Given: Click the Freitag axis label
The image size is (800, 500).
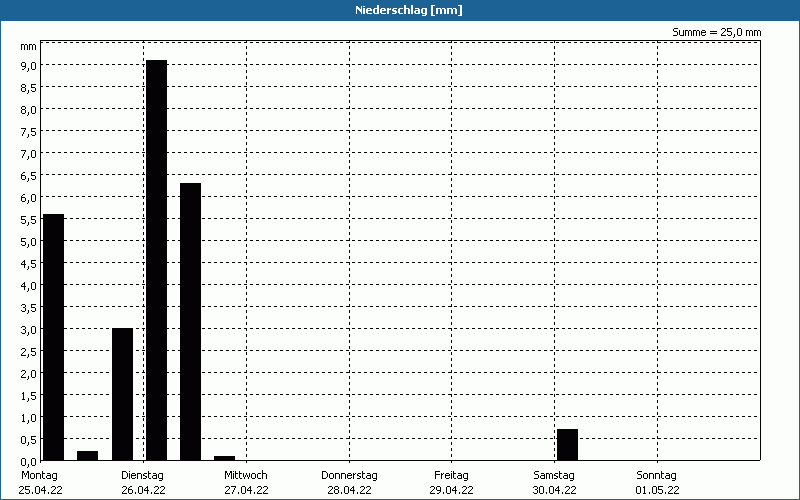Looking at the screenshot, I should (452, 475).
